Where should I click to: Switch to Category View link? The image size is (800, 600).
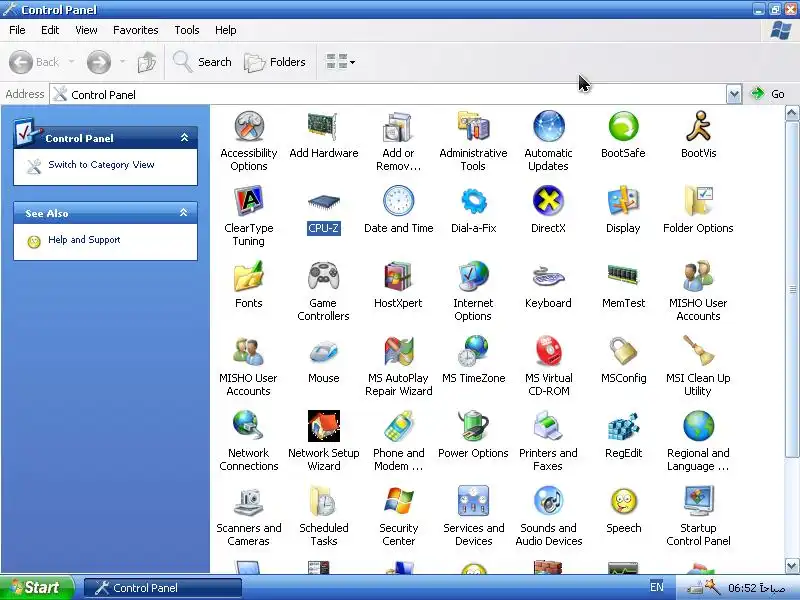click(x=101, y=165)
